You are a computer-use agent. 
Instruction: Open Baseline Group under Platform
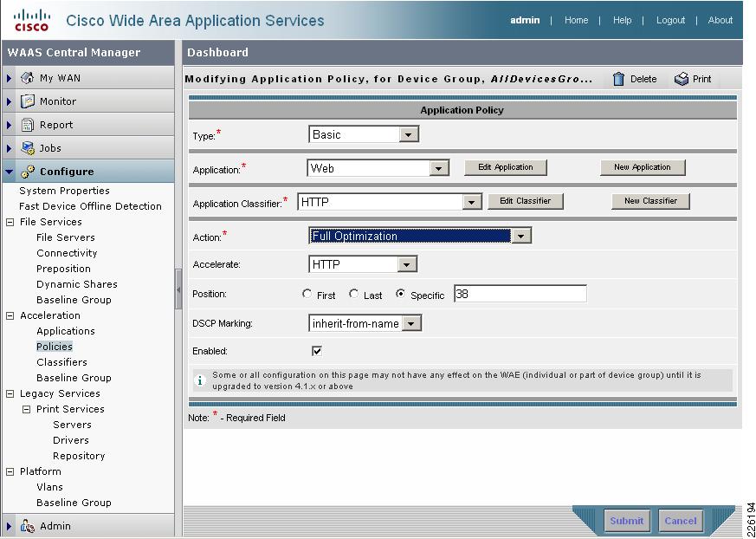[x=74, y=503]
